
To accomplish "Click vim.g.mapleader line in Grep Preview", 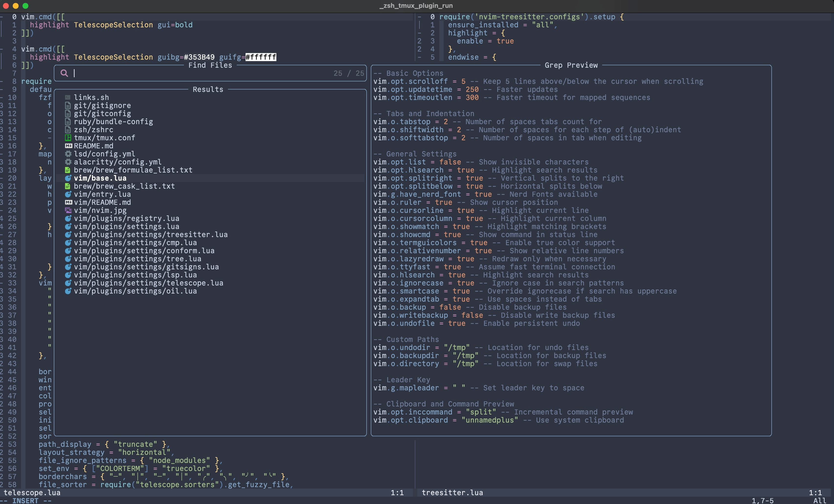I will pyautogui.click(x=479, y=388).
